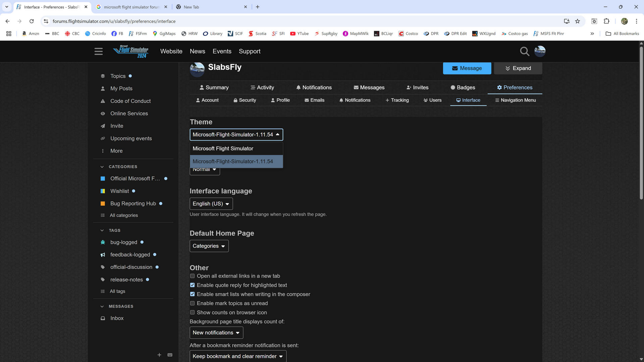Open Inbox in sidebar
Viewport: 644px width, 362px height.
117,318
